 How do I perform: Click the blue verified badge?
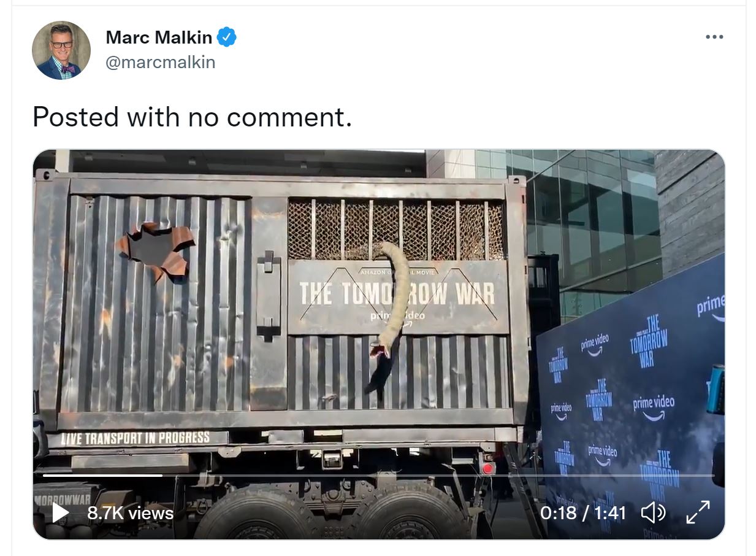(x=227, y=37)
